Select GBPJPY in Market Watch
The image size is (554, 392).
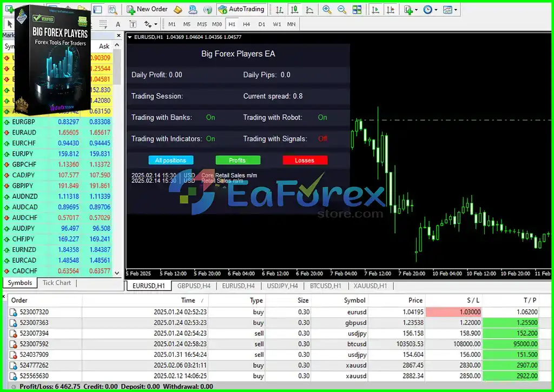[x=23, y=186]
